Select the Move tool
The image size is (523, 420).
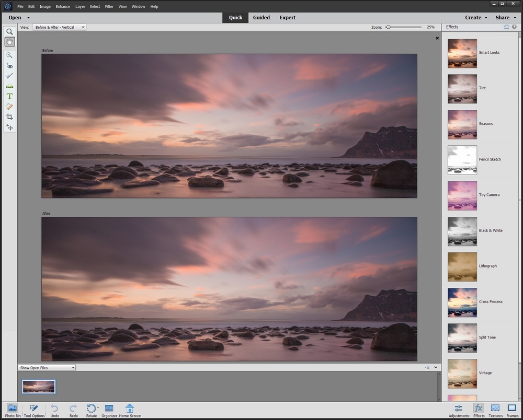point(9,127)
